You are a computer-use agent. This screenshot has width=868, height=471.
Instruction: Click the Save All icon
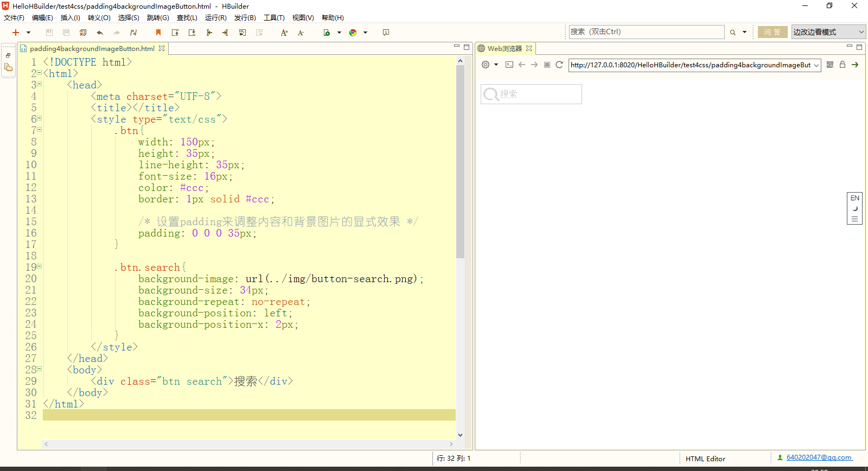(66, 33)
